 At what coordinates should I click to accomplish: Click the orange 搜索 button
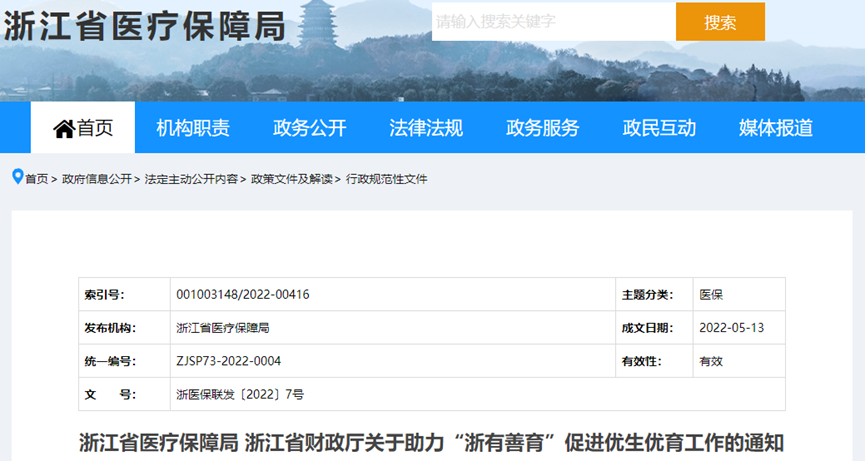(x=720, y=22)
